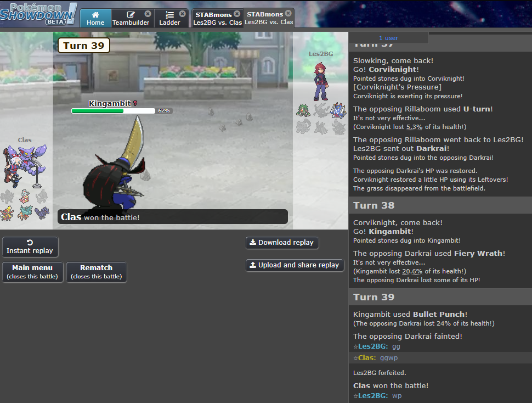
Task: Click the red-and-gold Kingambit icon in Clas's team
Action: 7,213
